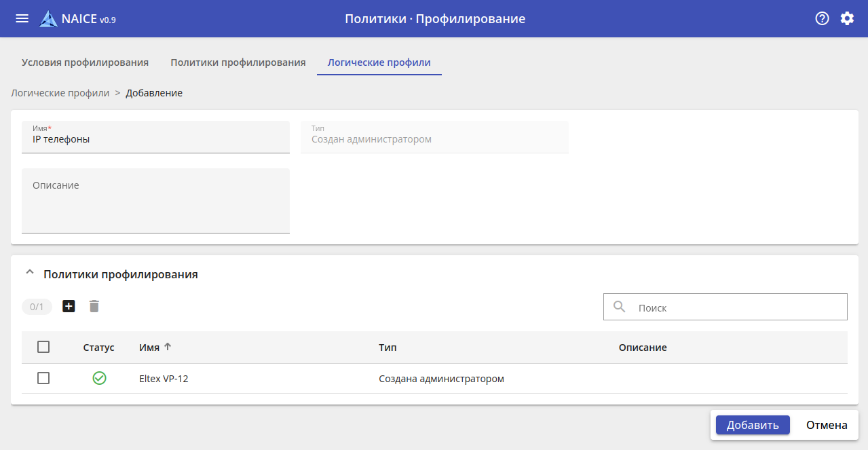Collapse the Политики профилирования section
The image size is (868, 450).
coord(29,274)
